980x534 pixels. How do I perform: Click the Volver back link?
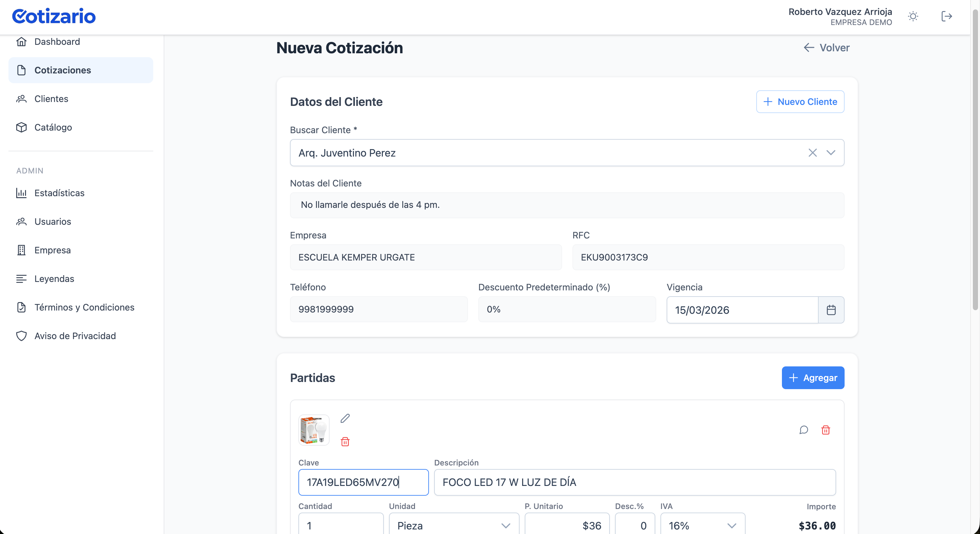[826, 47]
